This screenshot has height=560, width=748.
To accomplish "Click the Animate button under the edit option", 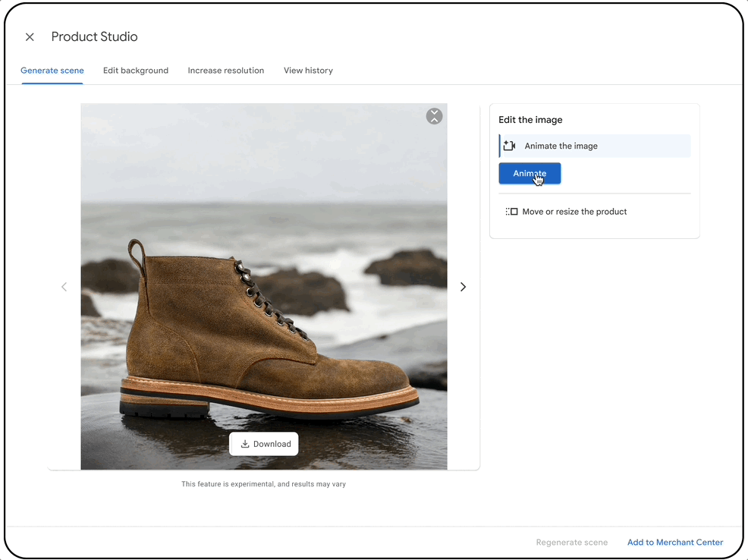I will pyautogui.click(x=530, y=173).
